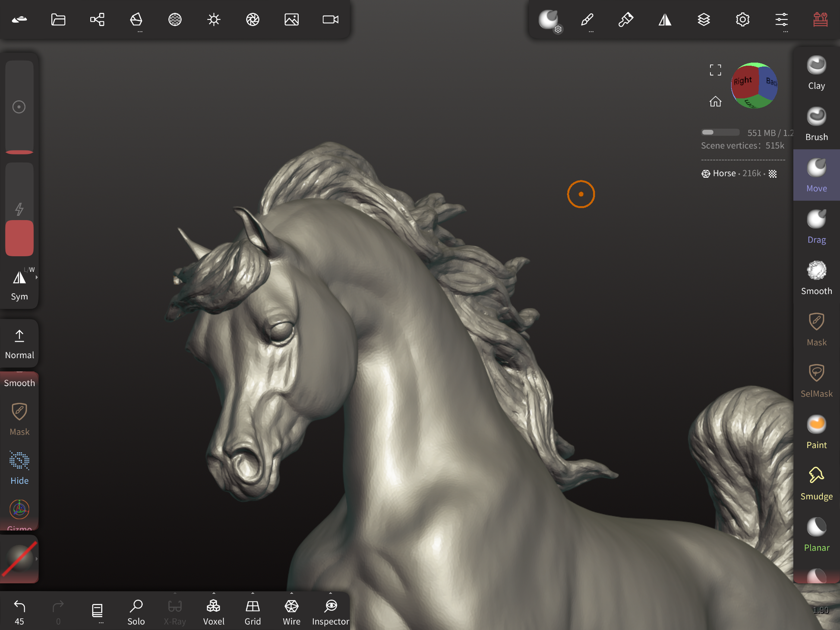Expand the Voxel remesh options
The width and height of the screenshot is (840, 630).
tap(214, 594)
